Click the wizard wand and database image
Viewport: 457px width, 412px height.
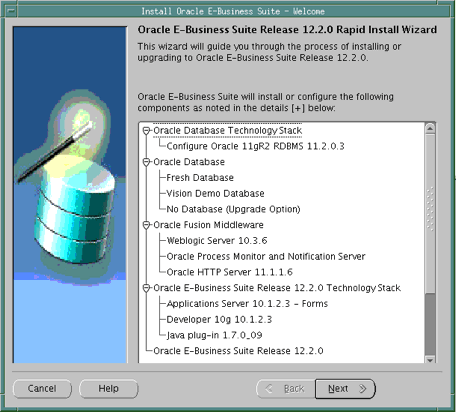[x=70, y=195]
